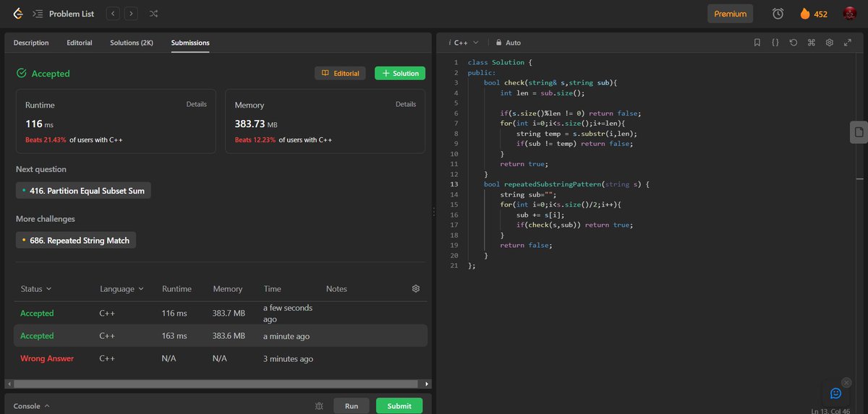The width and height of the screenshot is (868, 414).
Task: Open the Wrong Answer submission row
Action: click(221, 358)
